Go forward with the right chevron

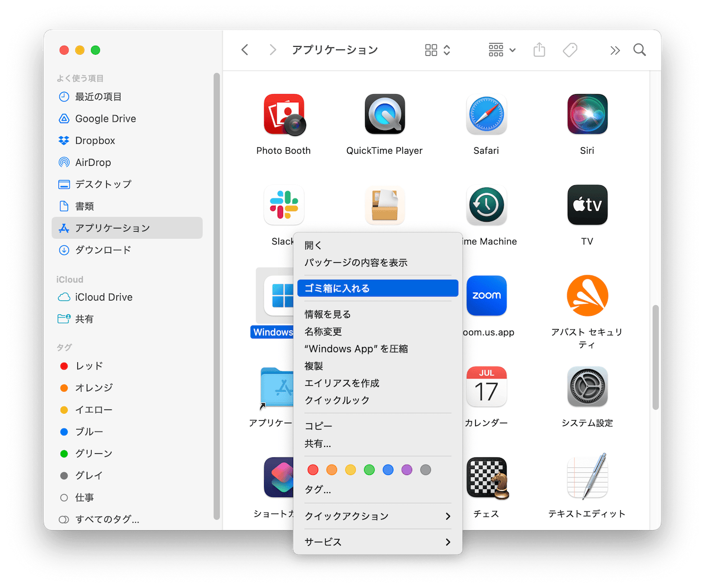click(273, 50)
